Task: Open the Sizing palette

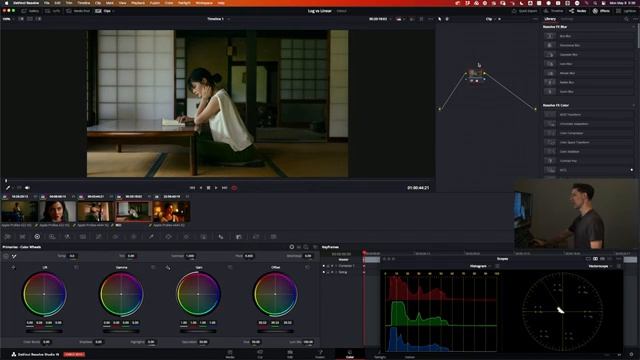Action: click(x=256, y=237)
